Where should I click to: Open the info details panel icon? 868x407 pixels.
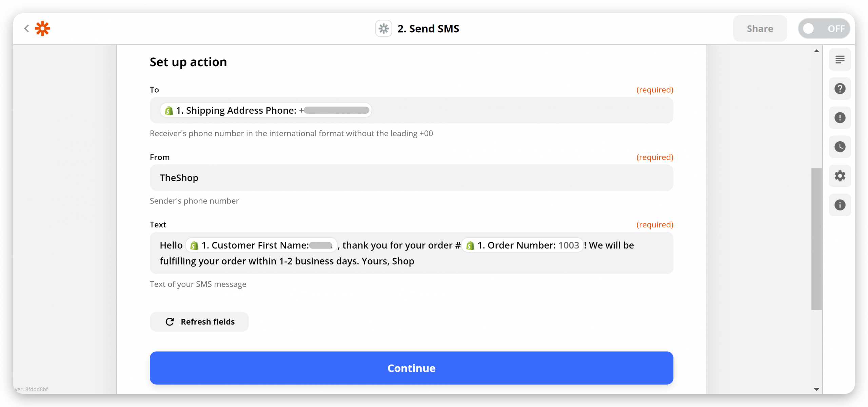click(840, 205)
